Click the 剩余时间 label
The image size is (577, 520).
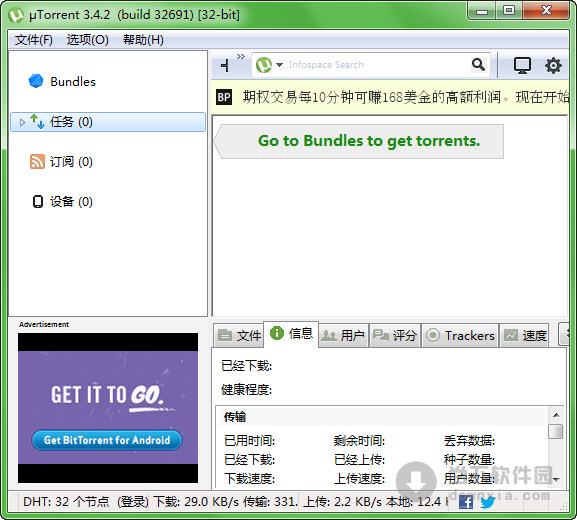360,440
